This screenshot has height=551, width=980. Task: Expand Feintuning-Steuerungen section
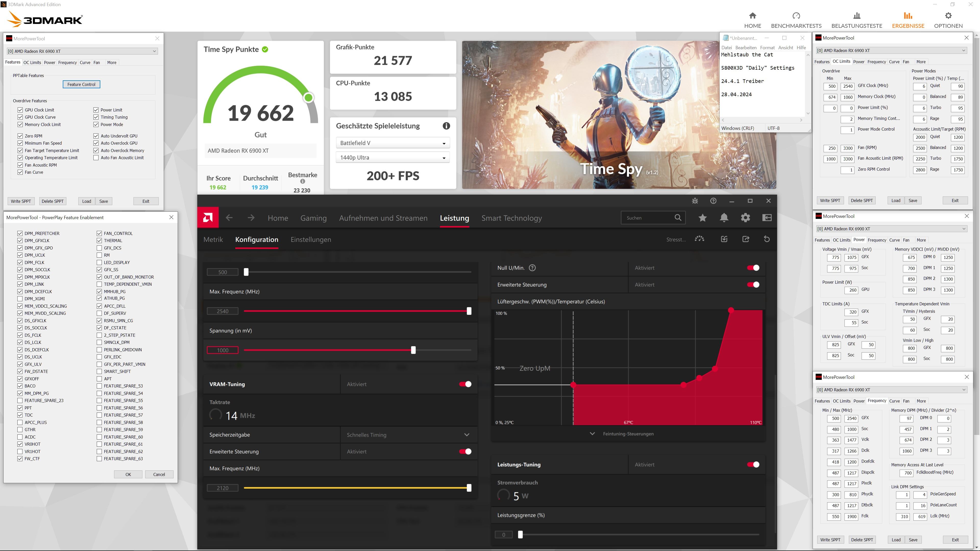pos(622,433)
